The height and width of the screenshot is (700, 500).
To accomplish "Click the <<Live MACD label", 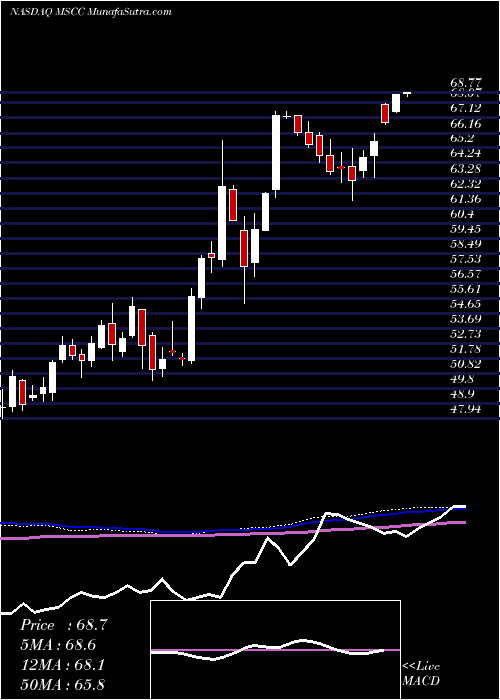I will click(421, 674).
